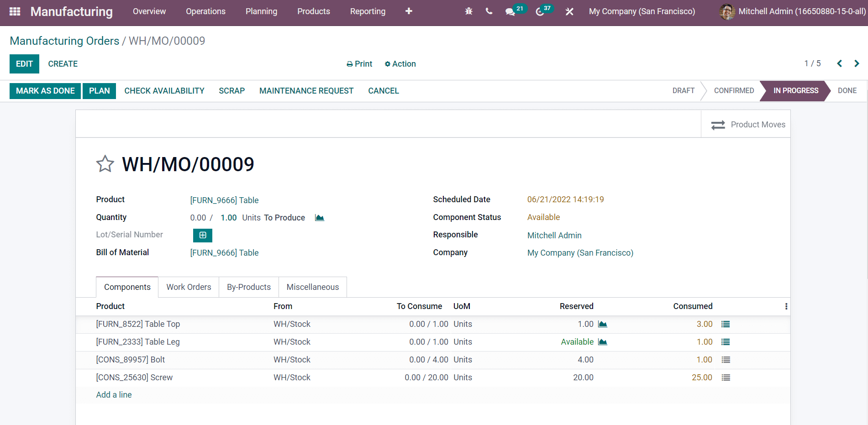Go to next record arrow

857,63
